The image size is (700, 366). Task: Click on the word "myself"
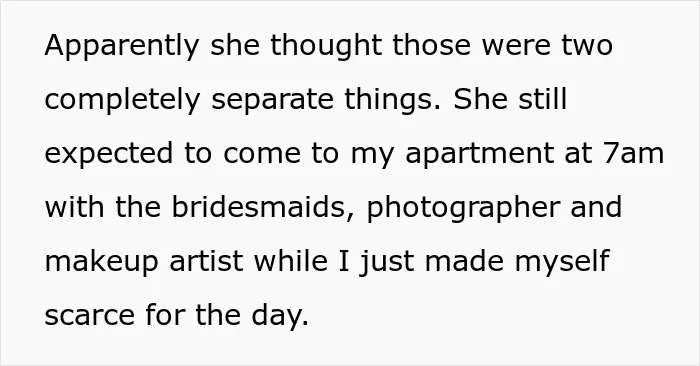click(562, 262)
